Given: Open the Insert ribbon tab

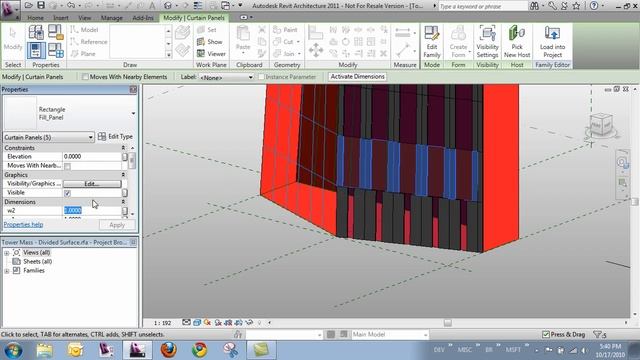Looking at the screenshot, I should tap(61, 18).
